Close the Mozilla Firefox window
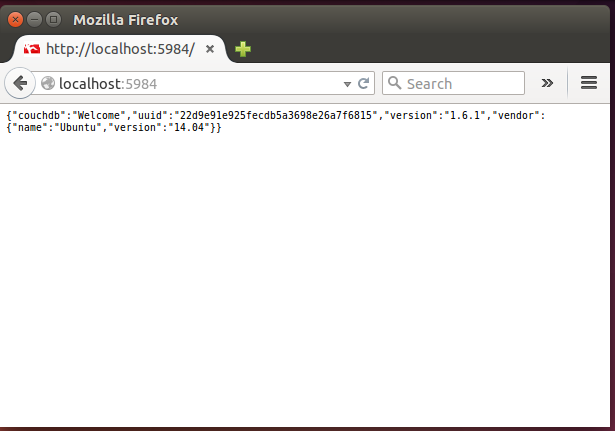The height and width of the screenshot is (431, 615). coord(15,19)
